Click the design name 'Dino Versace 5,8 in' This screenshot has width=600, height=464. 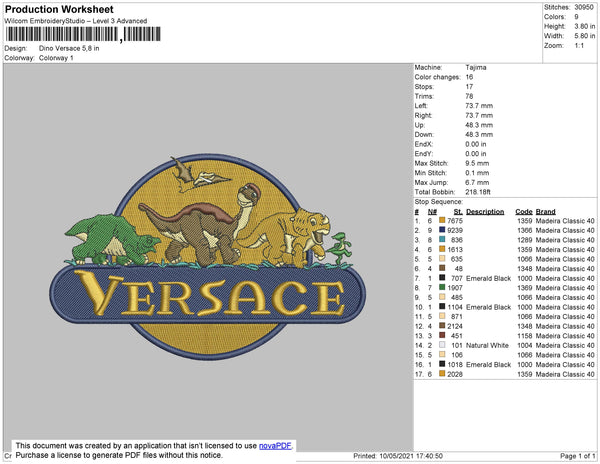point(69,49)
